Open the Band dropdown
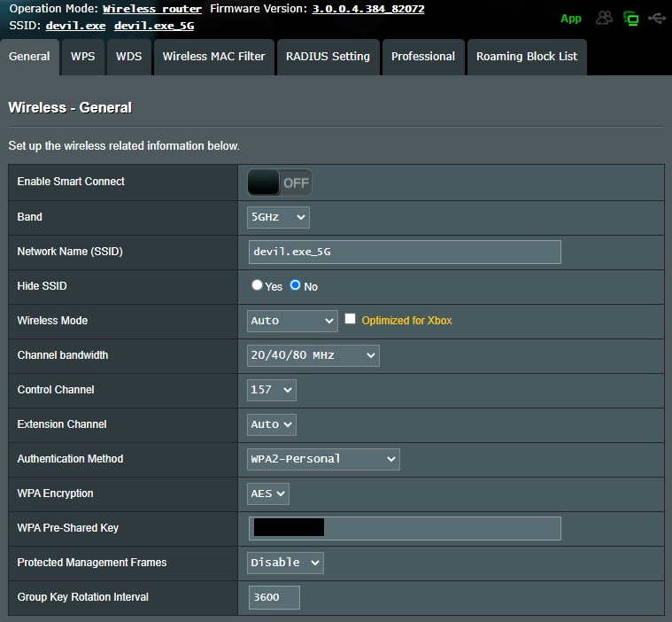This screenshot has height=622, width=672. [278, 217]
